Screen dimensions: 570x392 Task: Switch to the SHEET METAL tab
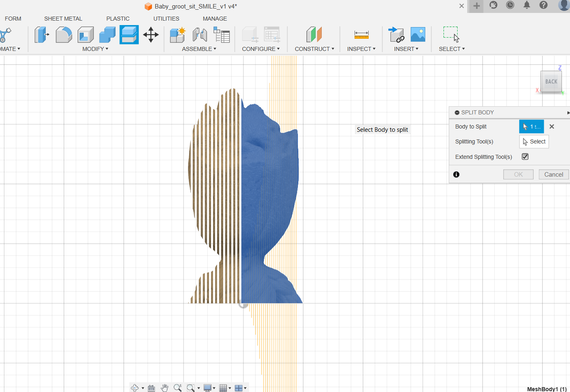tap(63, 19)
